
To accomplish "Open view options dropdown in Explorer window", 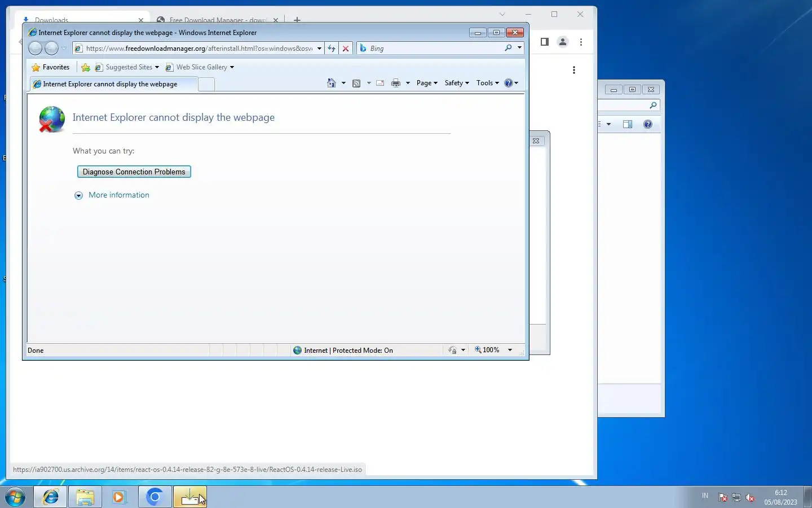I will [x=608, y=124].
